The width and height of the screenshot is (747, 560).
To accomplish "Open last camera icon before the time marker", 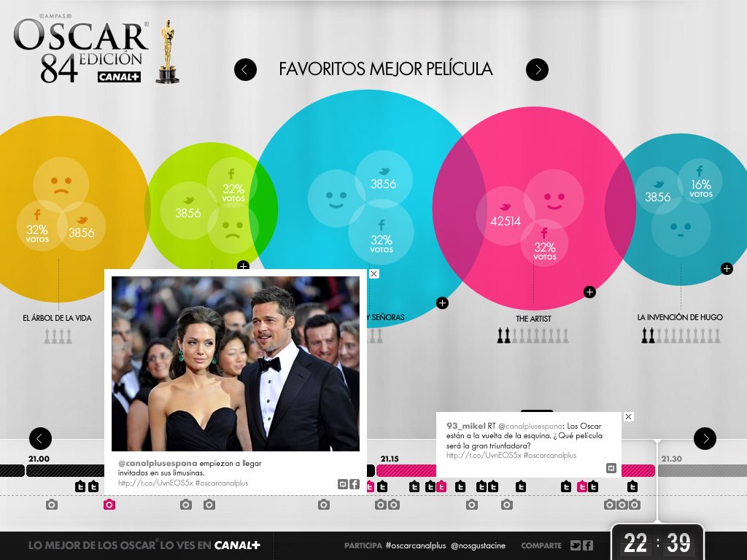I will pyautogui.click(x=635, y=505).
